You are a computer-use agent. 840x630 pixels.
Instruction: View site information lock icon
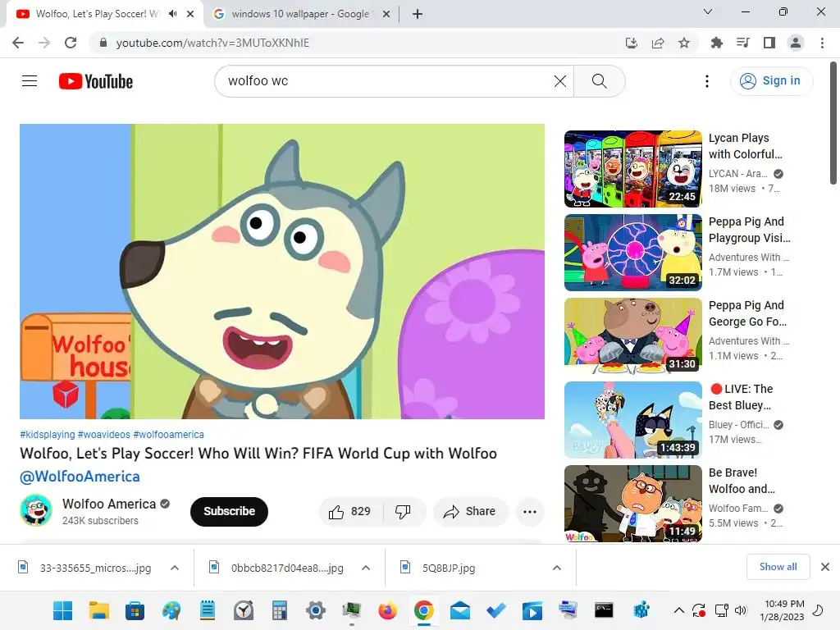coord(103,43)
